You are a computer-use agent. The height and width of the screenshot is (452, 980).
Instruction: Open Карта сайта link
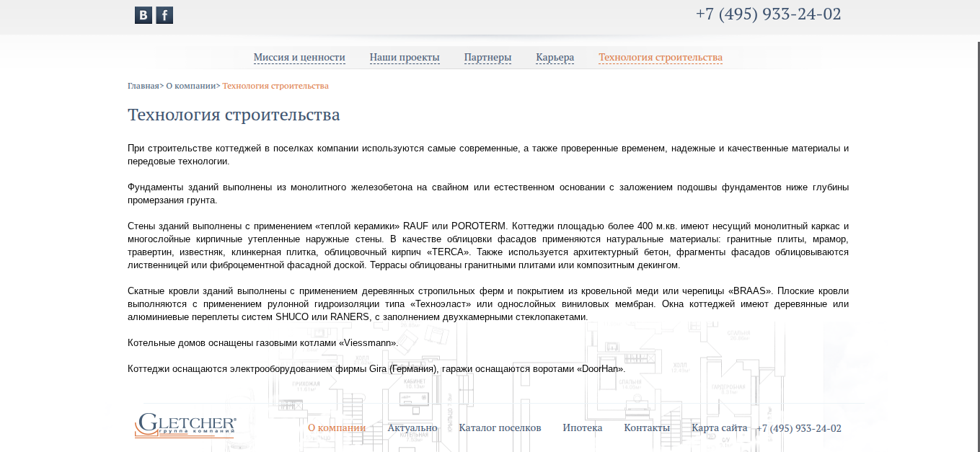[719, 427]
